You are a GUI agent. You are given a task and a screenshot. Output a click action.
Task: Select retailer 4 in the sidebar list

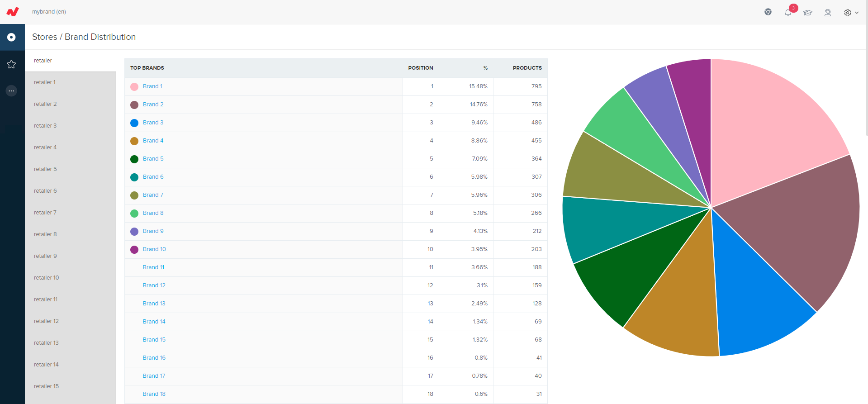(x=71, y=147)
